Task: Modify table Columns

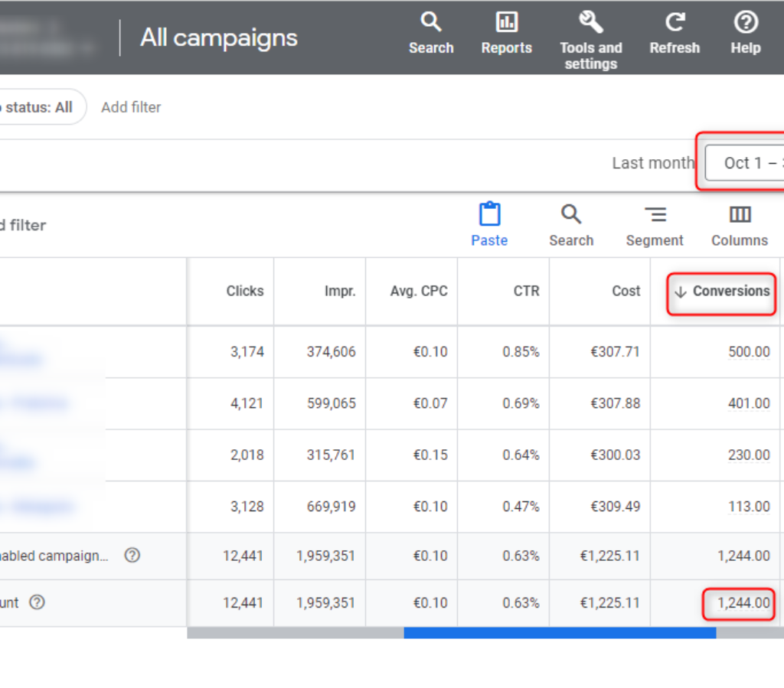Action: tap(739, 224)
